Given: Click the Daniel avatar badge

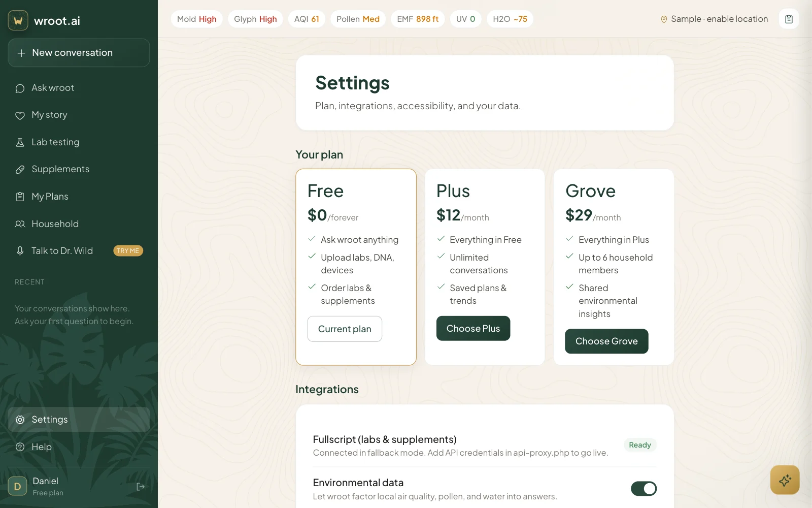Looking at the screenshot, I should pyautogui.click(x=17, y=486).
